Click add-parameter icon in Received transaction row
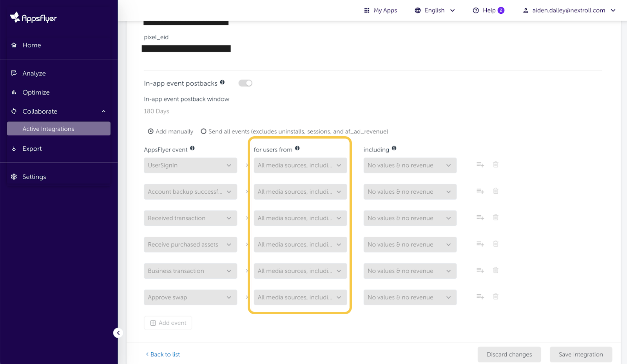The height and width of the screenshot is (364, 627). pos(480,218)
